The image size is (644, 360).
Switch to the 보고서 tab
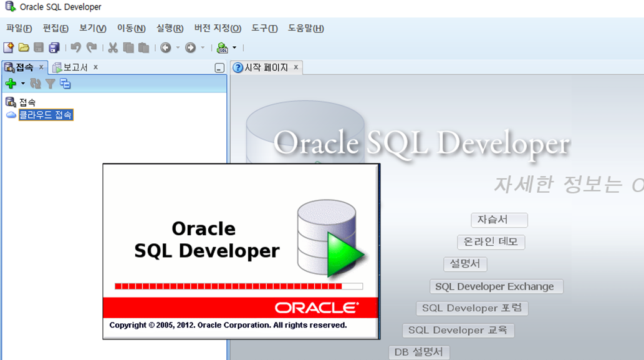[x=75, y=67]
